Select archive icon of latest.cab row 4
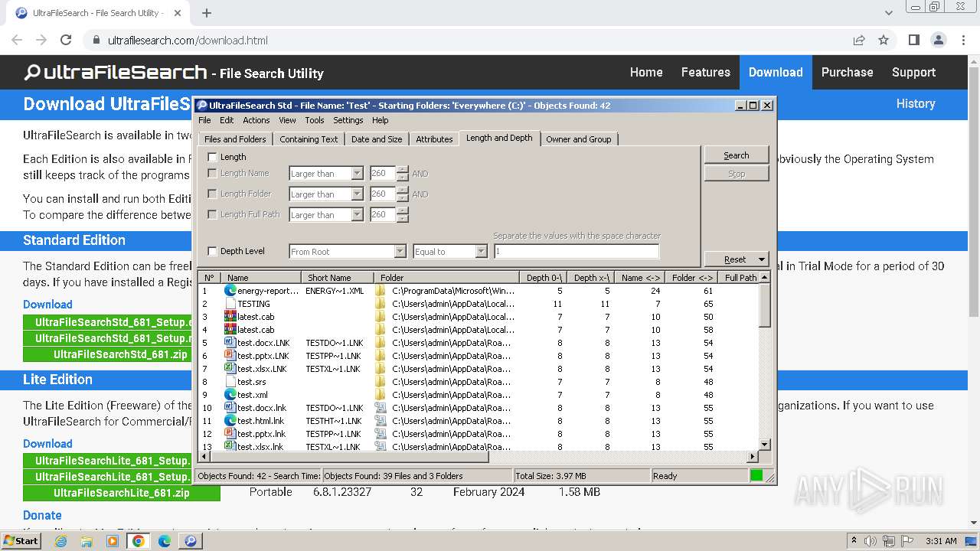Screen dimensions: 980x551 click(230, 330)
